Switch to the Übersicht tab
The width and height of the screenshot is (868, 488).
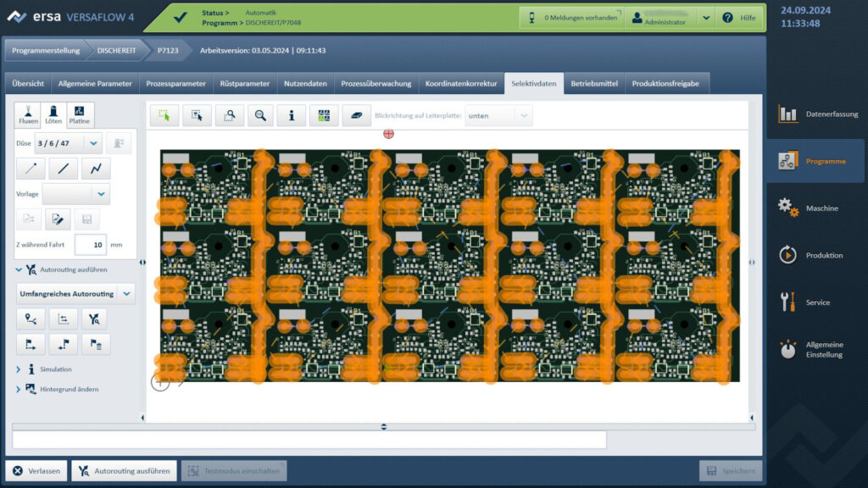(x=28, y=84)
